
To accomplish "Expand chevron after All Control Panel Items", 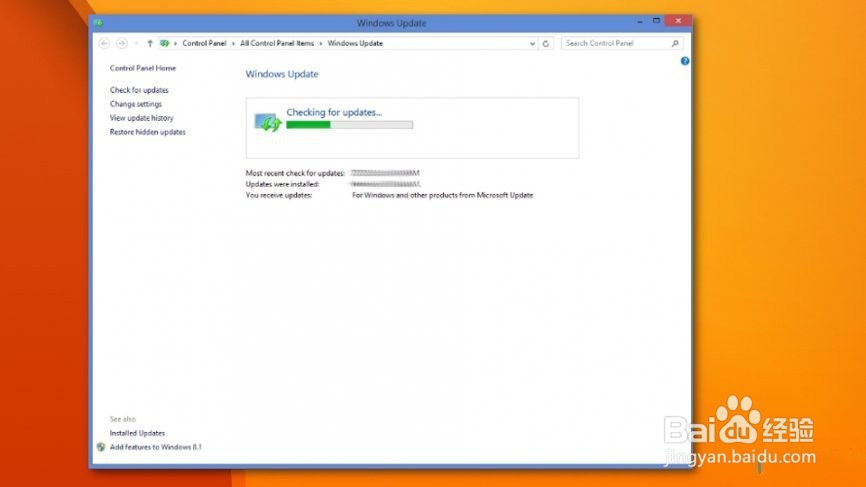I will click(321, 43).
